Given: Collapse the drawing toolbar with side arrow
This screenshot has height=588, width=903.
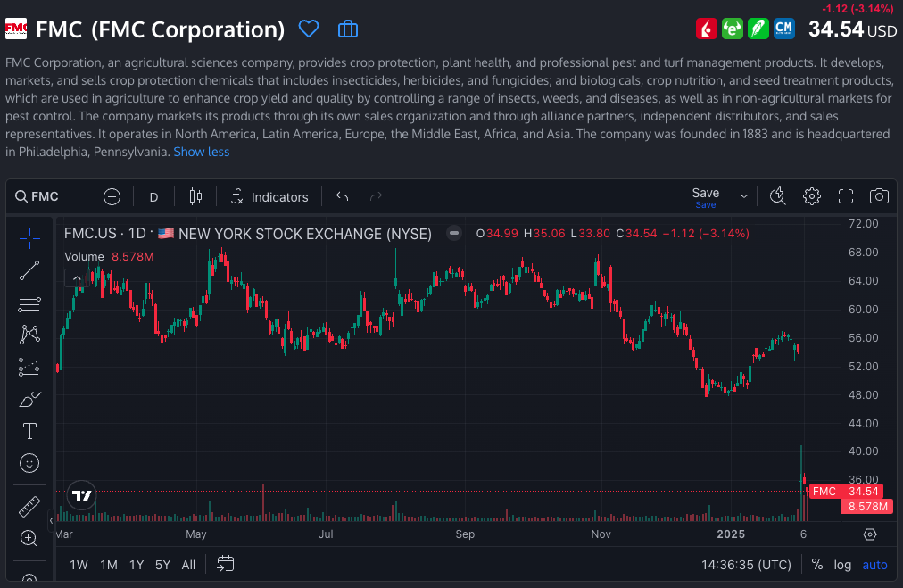Looking at the screenshot, I should tap(51, 520).
